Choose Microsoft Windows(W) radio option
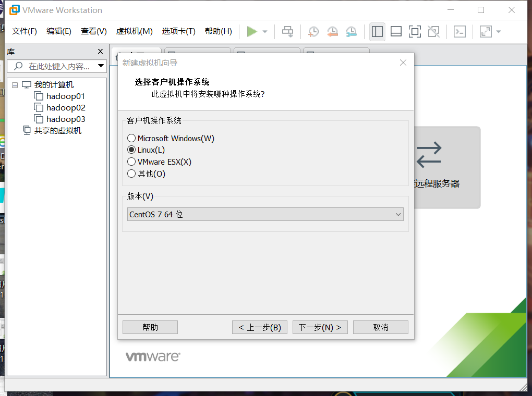The height and width of the screenshot is (396, 532). point(171,138)
